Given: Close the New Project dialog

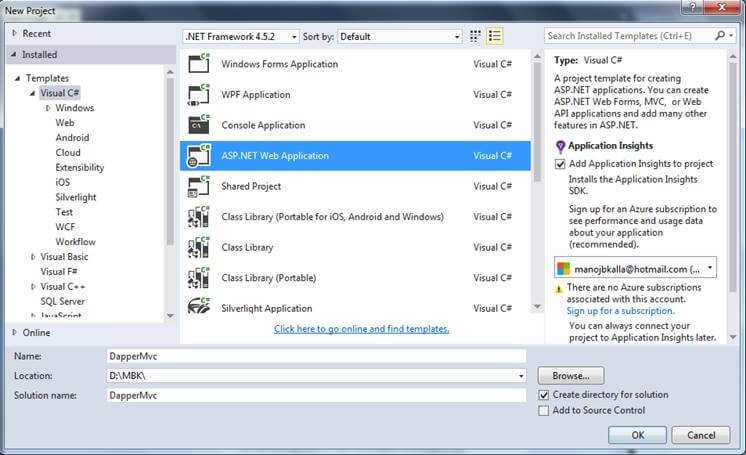Looking at the screenshot, I should (x=722, y=7).
